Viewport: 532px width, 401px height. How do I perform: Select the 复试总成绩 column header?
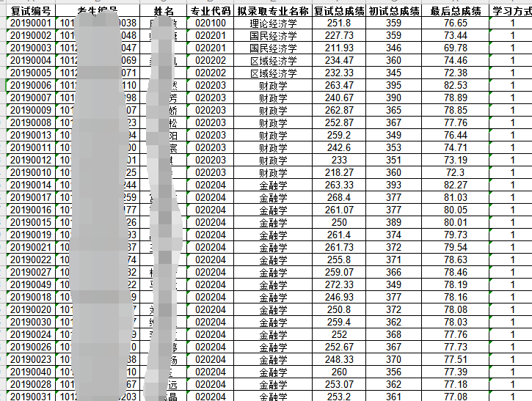click(339, 11)
